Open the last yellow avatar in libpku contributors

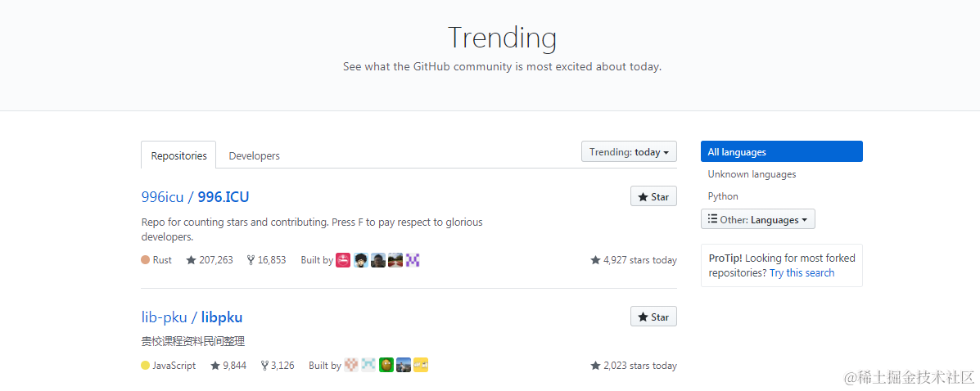[x=421, y=365]
